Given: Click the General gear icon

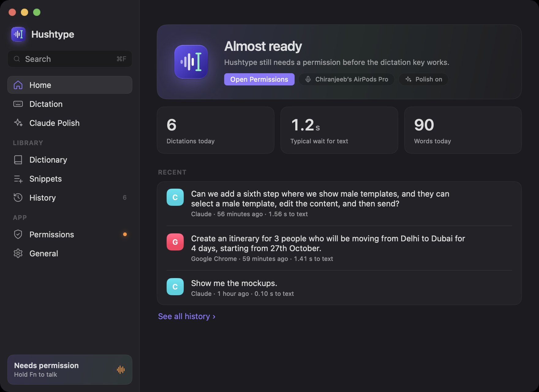Looking at the screenshot, I should point(18,253).
